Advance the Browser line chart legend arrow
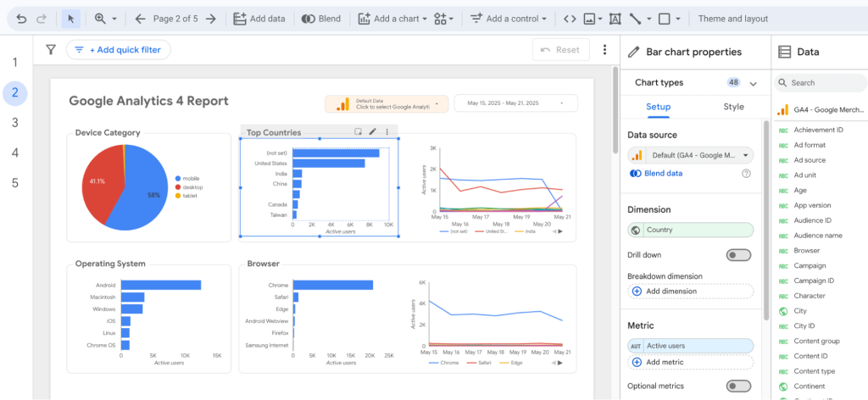The height and width of the screenshot is (400, 868). point(560,363)
